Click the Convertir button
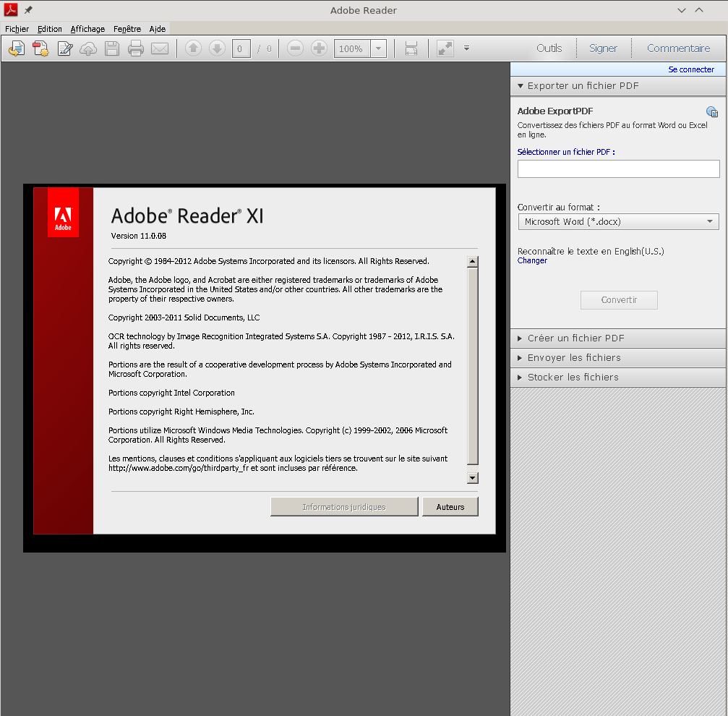This screenshot has width=728, height=716. coord(619,300)
